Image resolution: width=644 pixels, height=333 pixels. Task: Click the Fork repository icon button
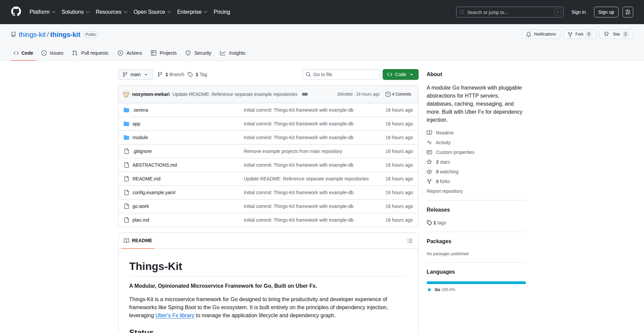[x=579, y=34]
